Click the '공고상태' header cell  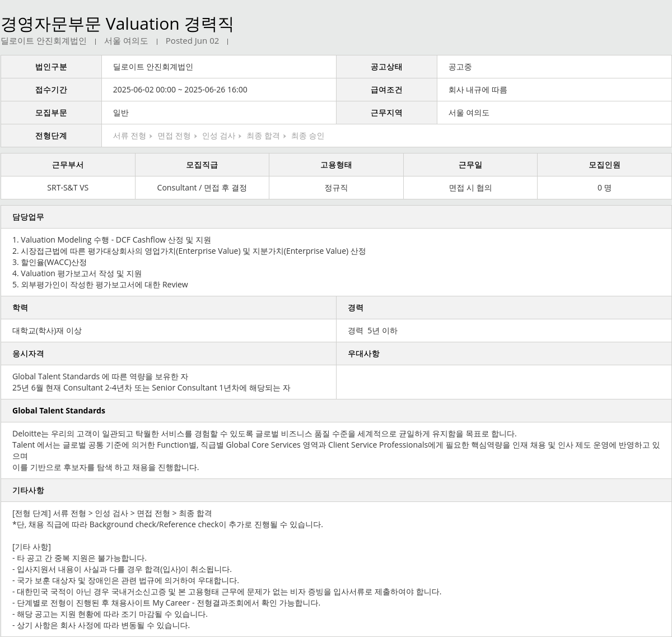click(386, 67)
